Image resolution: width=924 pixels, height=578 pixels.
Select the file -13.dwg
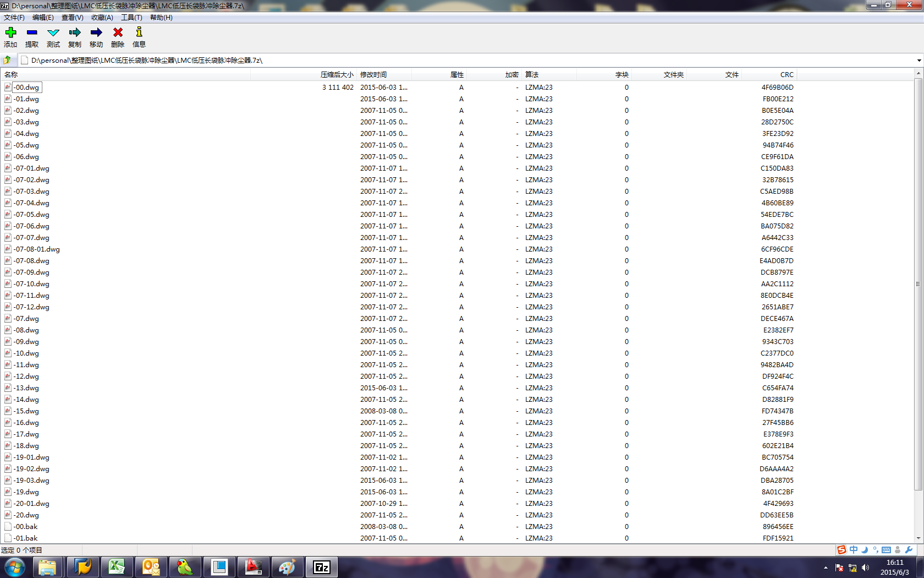27,388
